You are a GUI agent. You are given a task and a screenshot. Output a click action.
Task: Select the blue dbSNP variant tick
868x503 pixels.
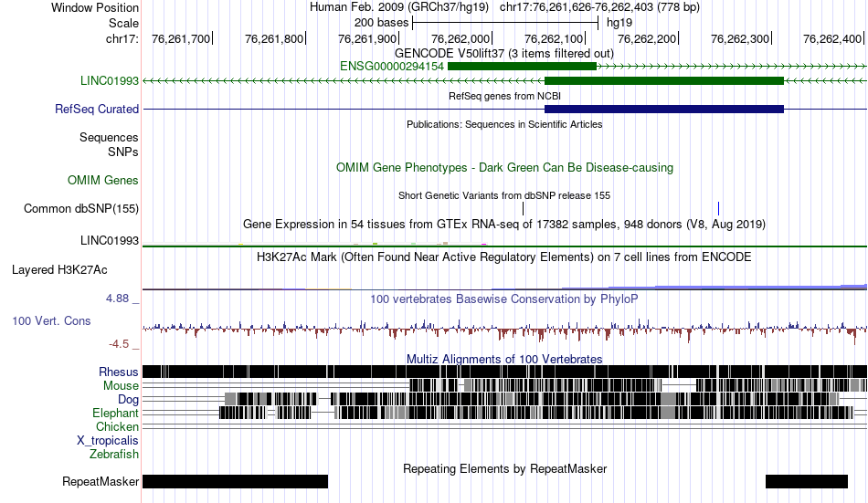(718, 209)
